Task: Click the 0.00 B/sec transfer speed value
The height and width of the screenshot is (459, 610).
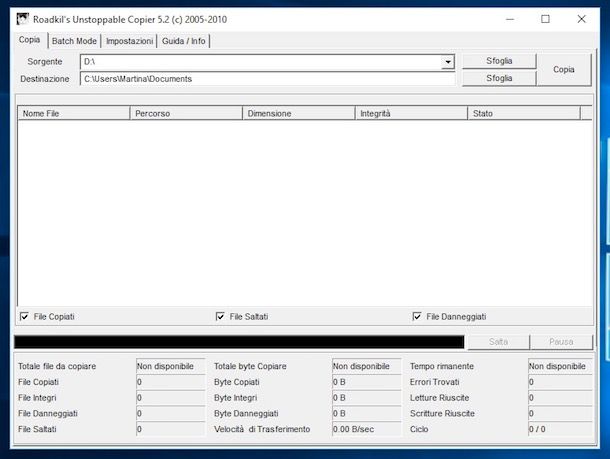Action: tap(366, 429)
